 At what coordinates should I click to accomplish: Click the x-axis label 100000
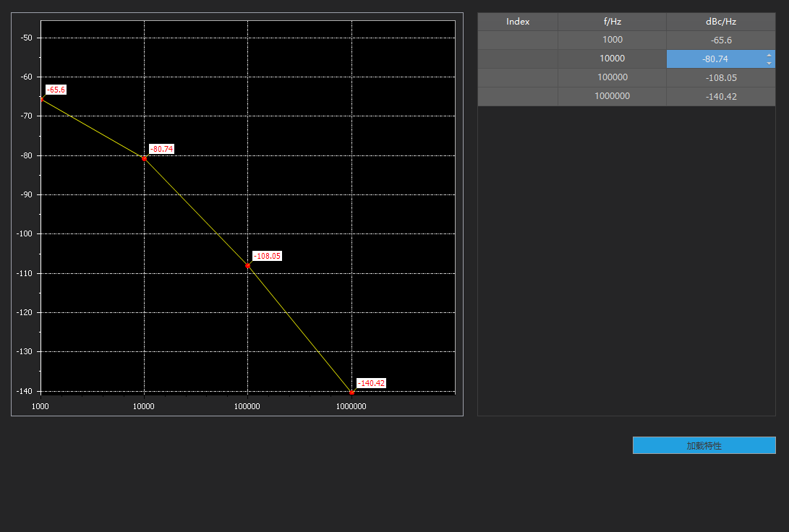(x=247, y=406)
